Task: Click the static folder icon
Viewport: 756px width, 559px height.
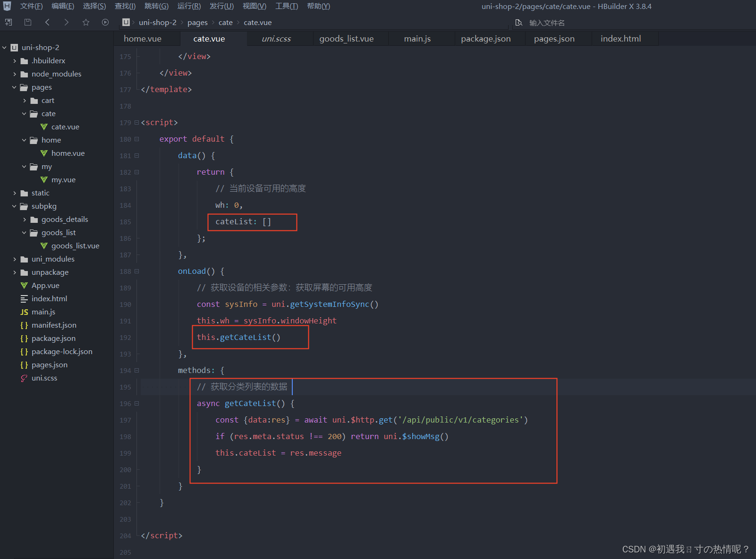Action: pyautogui.click(x=24, y=193)
